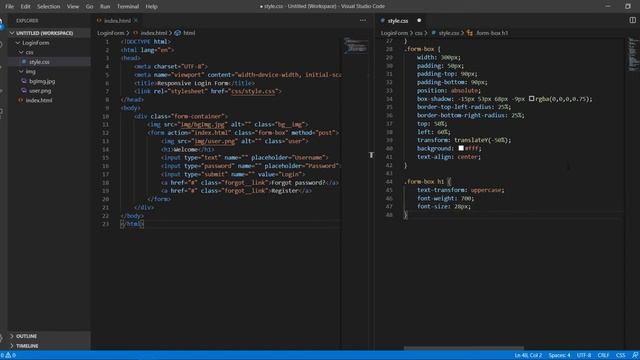Open the Selection menu

pos(49,6)
